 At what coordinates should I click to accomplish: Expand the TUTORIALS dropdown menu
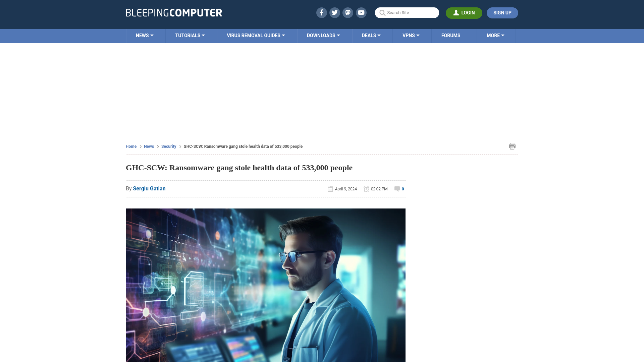pyautogui.click(x=190, y=35)
